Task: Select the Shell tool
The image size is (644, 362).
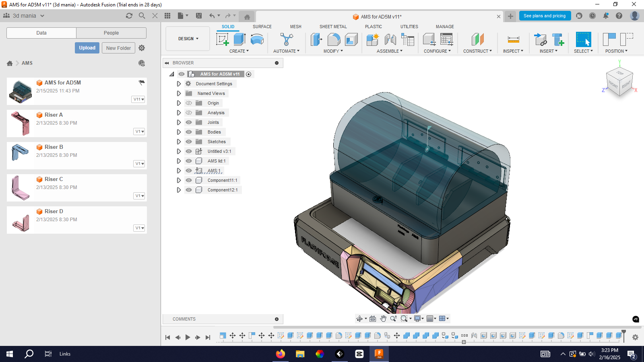Action: click(x=351, y=39)
